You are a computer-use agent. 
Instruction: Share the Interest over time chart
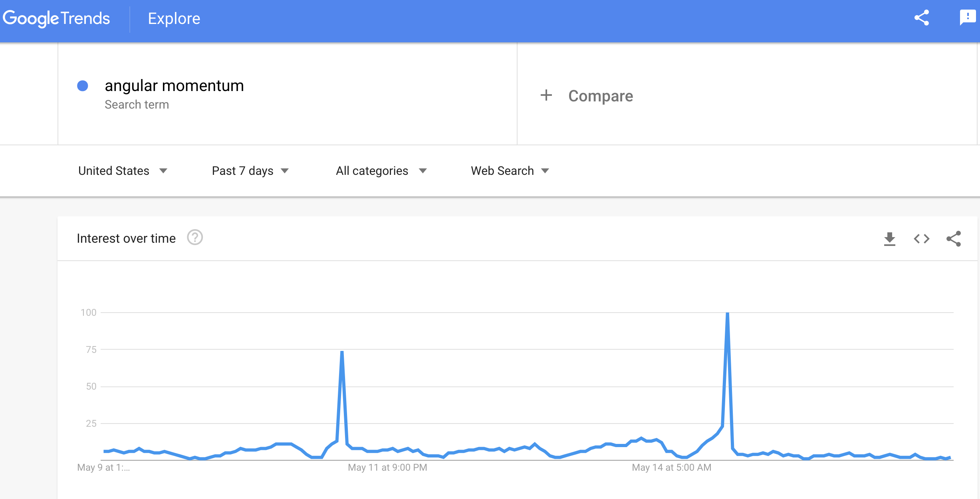(x=954, y=239)
